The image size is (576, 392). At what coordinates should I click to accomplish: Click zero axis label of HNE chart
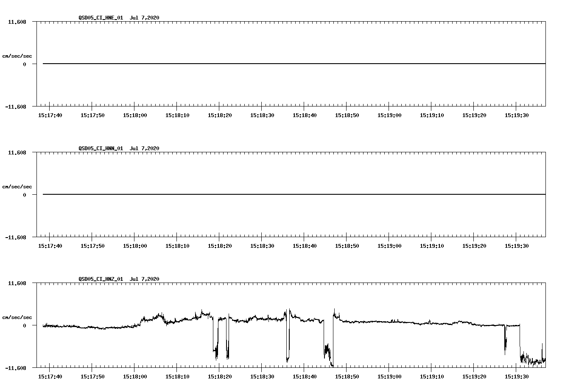click(25, 64)
